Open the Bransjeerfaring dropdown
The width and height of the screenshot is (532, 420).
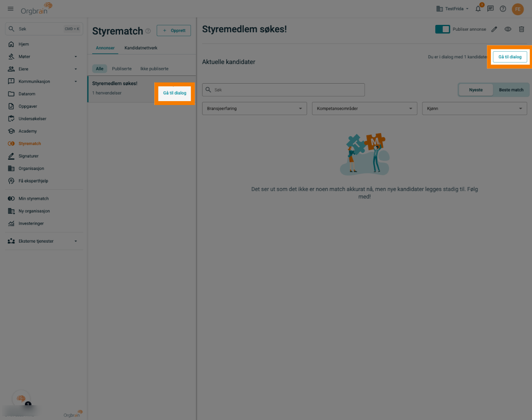[255, 108]
